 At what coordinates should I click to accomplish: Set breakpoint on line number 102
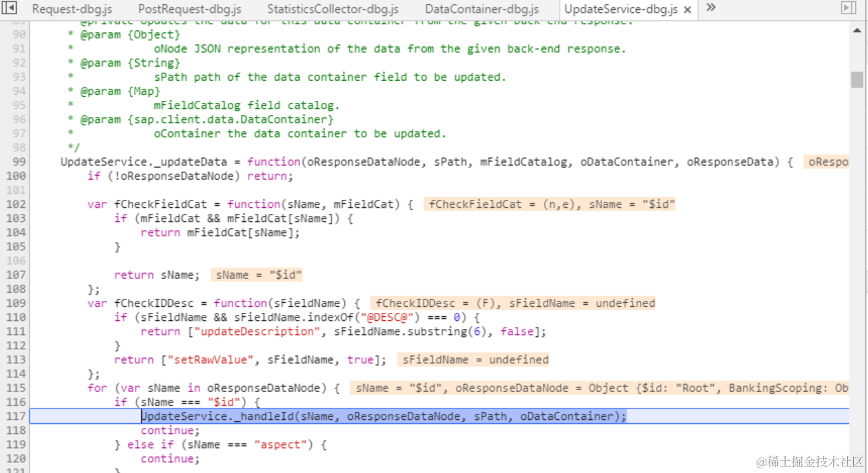coord(17,204)
